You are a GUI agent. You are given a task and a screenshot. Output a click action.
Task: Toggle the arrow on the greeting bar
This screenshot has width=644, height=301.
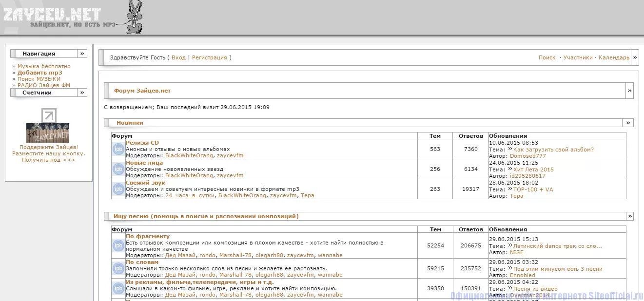[x=635, y=57]
